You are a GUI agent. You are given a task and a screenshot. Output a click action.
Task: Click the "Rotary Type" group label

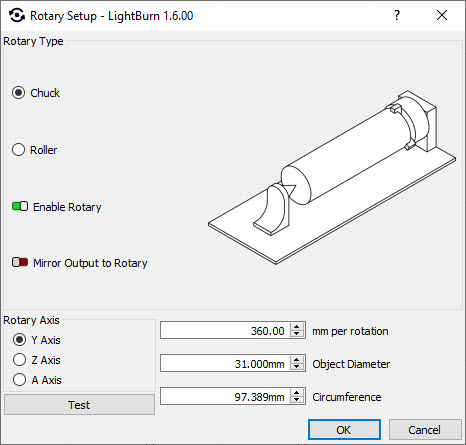33,41
